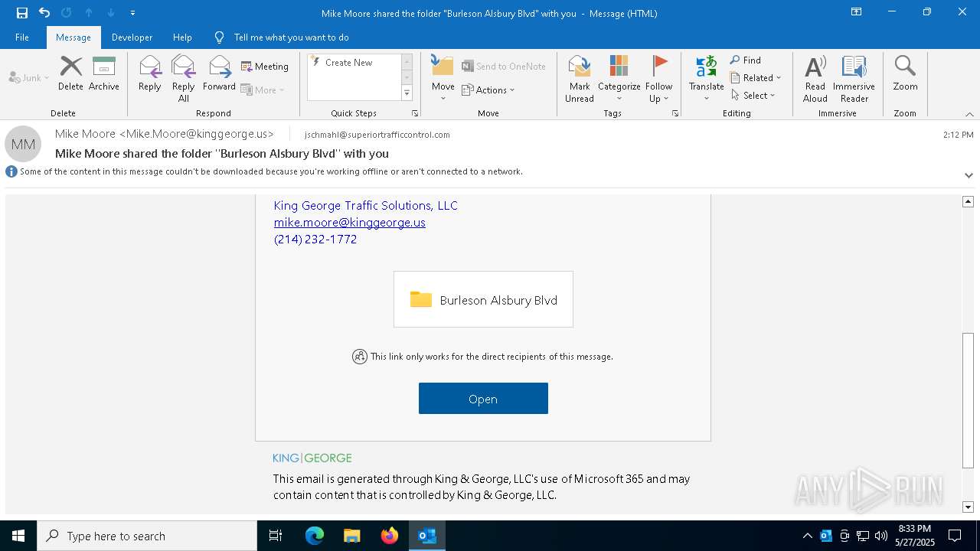Open the Junk dropdown
This screenshot has height=551, width=980.
coord(29,77)
